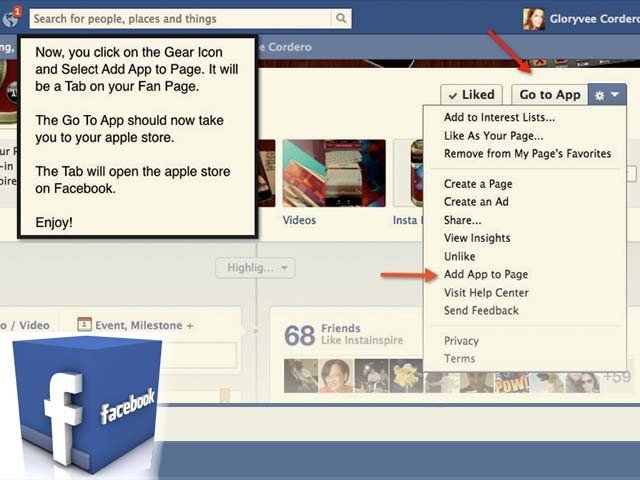640x480 pixels.
Task: Open Visit Help Center
Action: [x=486, y=293]
